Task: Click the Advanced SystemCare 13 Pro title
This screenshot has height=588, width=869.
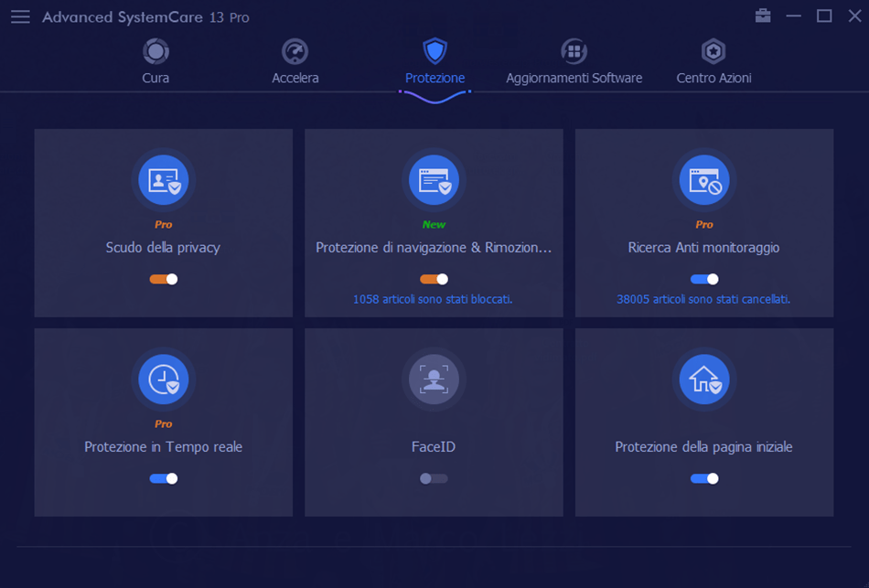Action: coord(145,17)
